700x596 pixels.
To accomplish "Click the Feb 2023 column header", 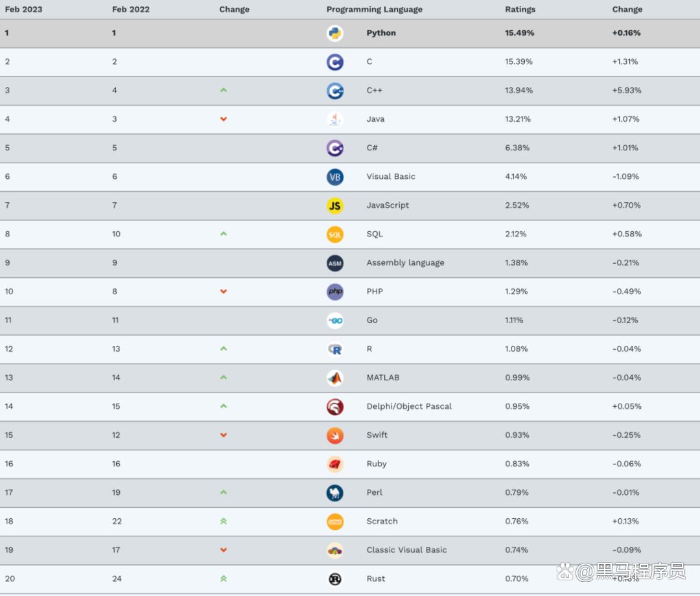I will (23, 9).
